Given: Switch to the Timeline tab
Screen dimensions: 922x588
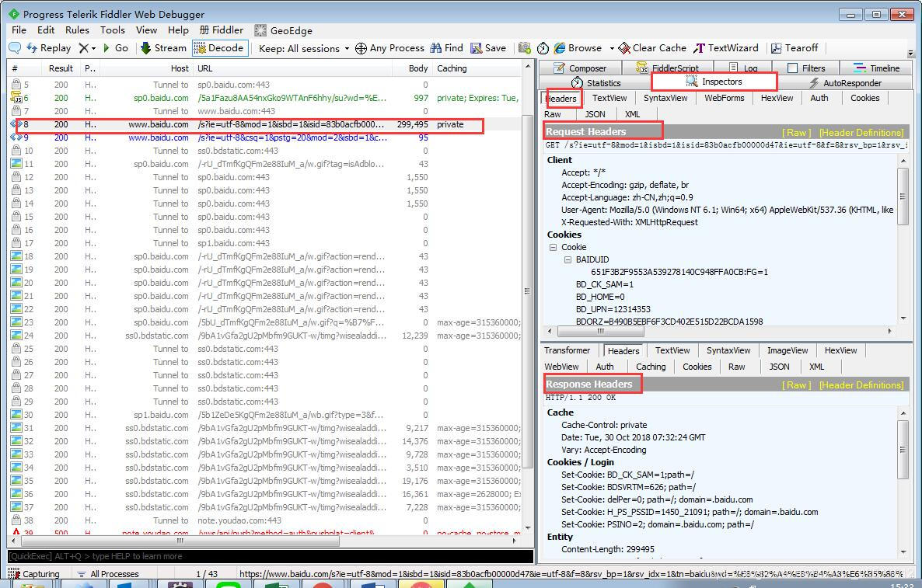Looking at the screenshot, I should [876, 68].
